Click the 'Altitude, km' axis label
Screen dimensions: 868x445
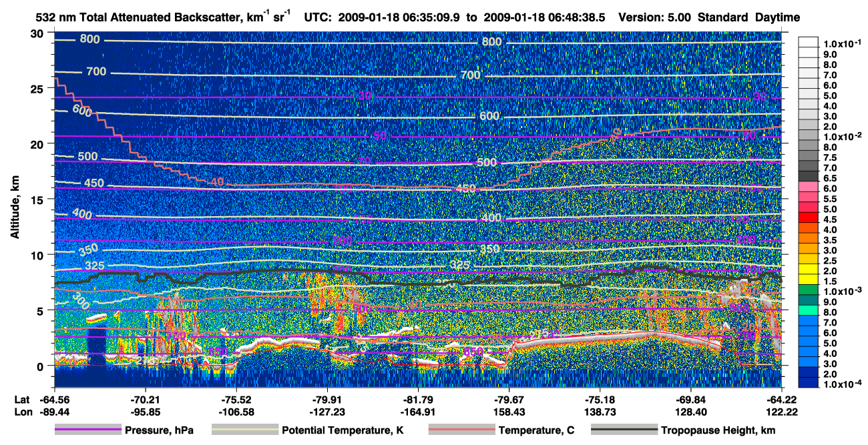tap(15, 207)
